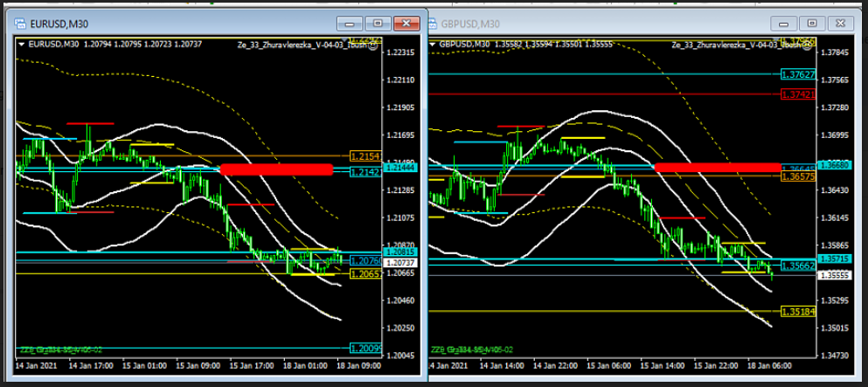Select the red thick bar on EURUSD chart
This screenshot has height=387, width=868.
point(276,169)
